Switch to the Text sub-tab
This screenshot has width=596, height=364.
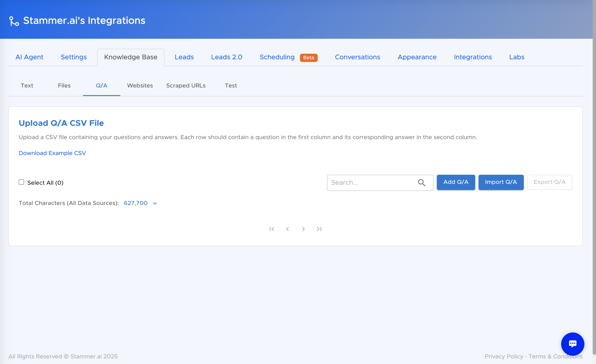click(27, 85)
